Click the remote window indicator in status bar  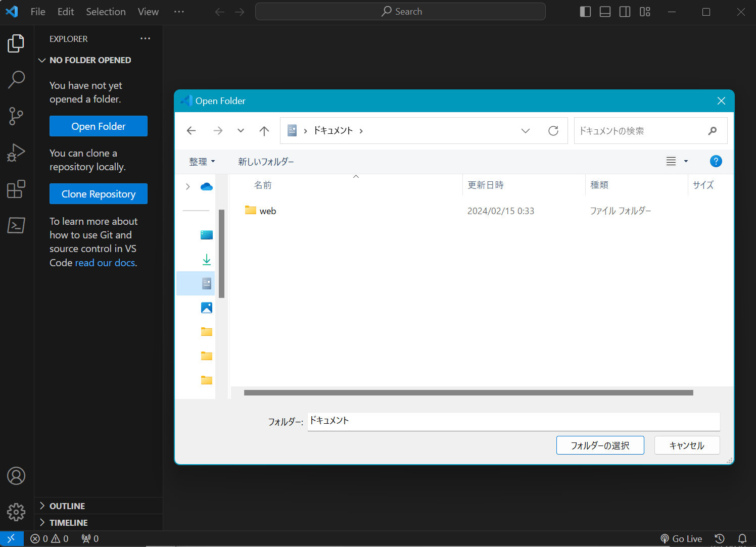11,539
